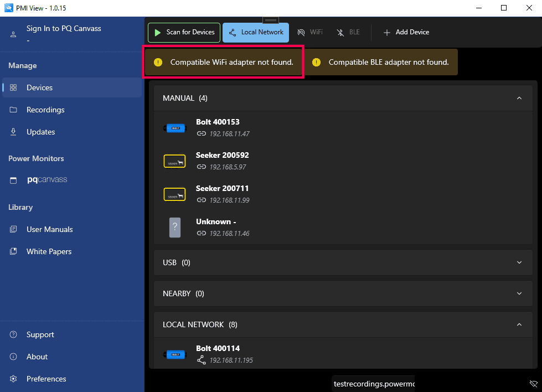
Task: Collapse the LOCAL NETWORK section
Action: point(519,324)
